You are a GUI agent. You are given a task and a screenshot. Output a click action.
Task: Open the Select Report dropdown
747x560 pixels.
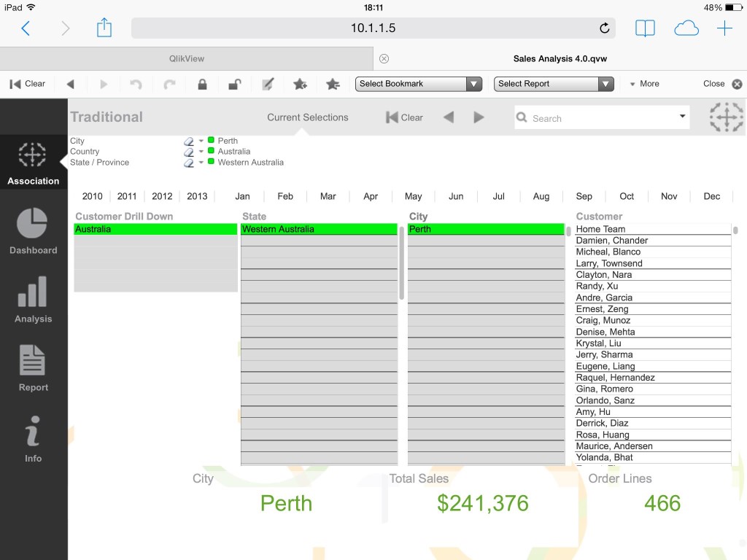coord(554,84)
